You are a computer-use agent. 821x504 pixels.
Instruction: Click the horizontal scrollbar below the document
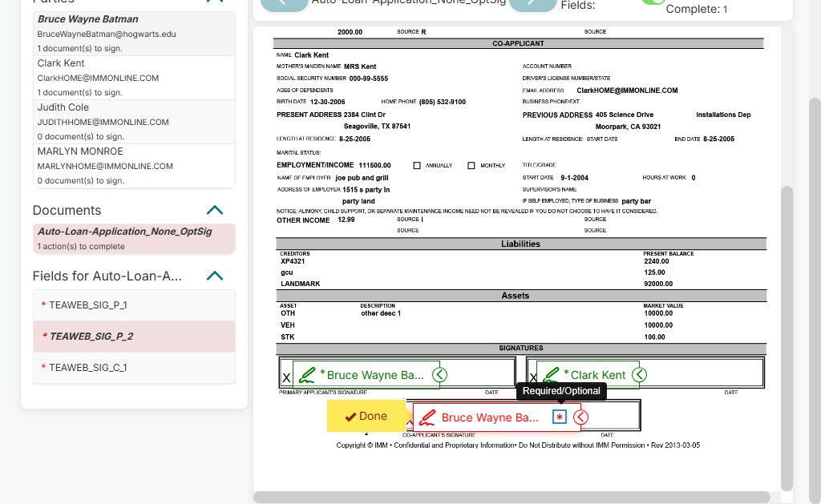[512, 497]
